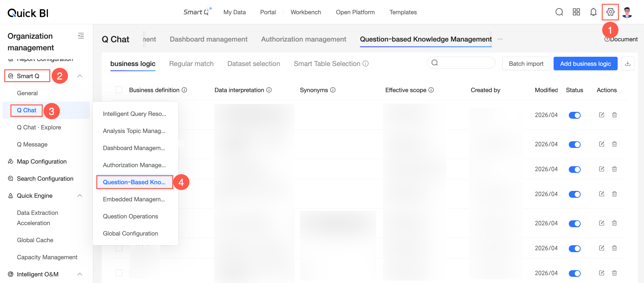Viewport: 644px width, 283px height.
Task: Collapse the Quick Engine section chevron
Action: (x=80, y=196)
